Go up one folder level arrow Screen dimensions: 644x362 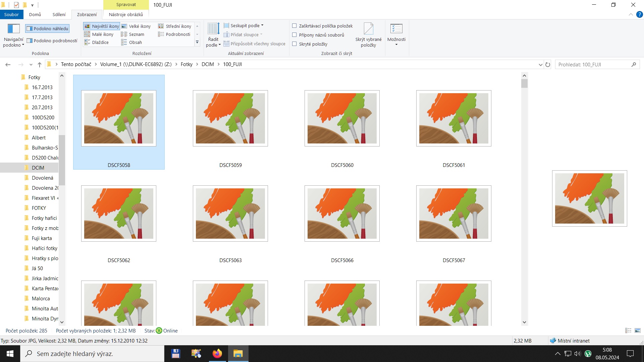point(40,65)
